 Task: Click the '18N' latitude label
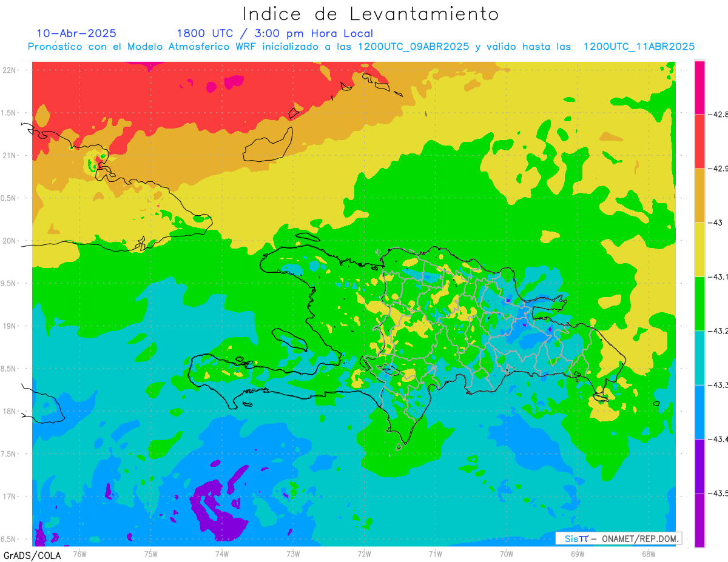click(x=10, y=412)
